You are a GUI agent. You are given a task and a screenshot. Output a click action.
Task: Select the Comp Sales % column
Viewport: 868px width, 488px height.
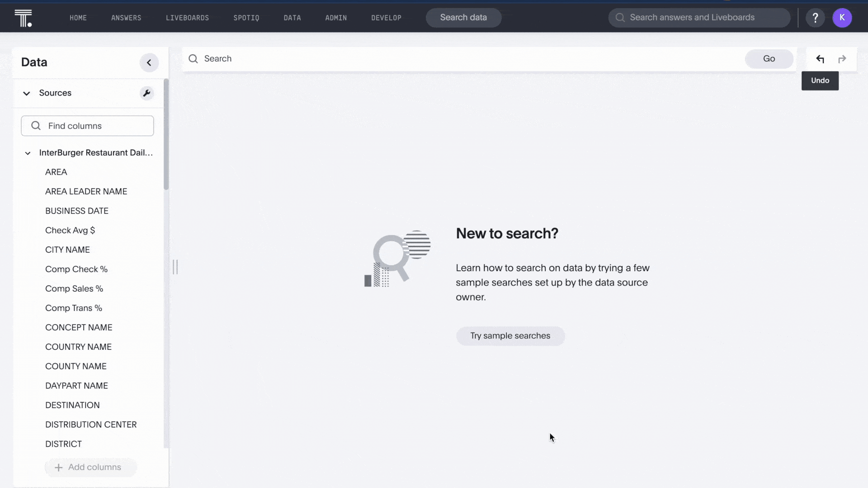pyautogui.click(x=74, y=289)
